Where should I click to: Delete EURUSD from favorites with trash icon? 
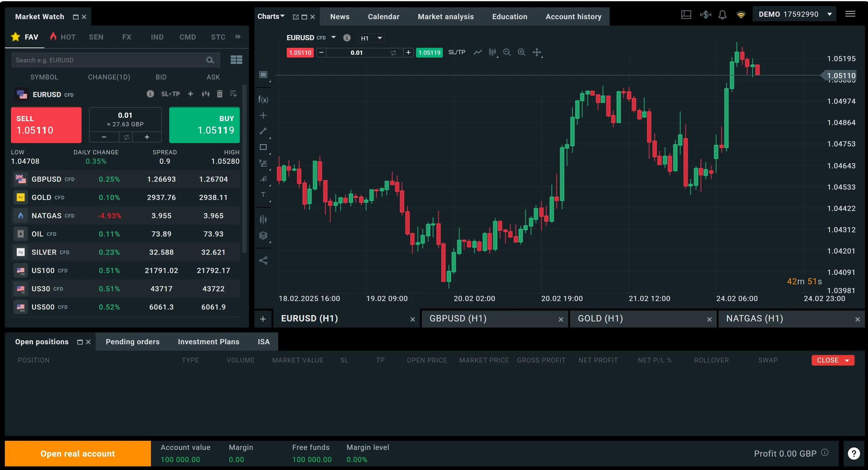(219, 94)
